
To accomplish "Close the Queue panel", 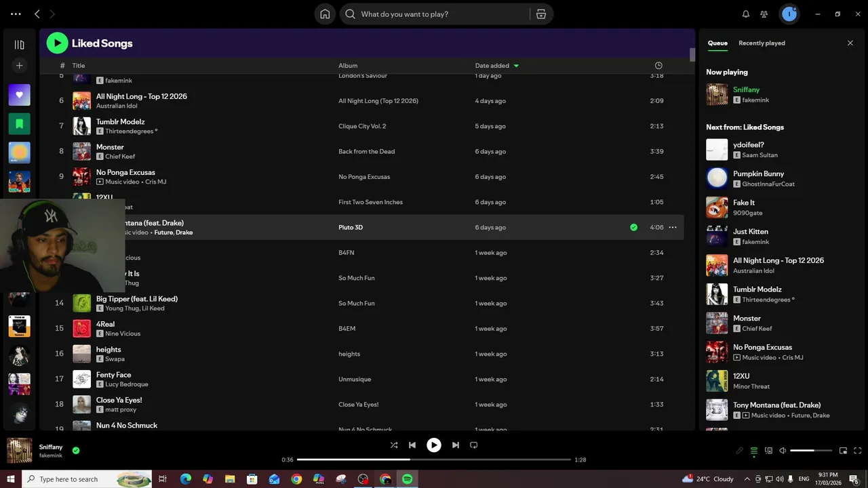I will click(x=850, y=43).
